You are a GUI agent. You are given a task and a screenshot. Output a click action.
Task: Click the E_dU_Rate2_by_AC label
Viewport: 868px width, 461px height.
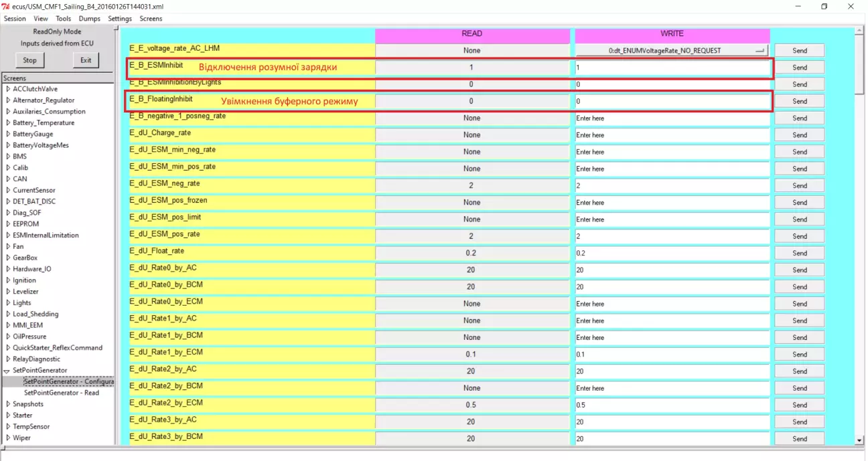163,369
